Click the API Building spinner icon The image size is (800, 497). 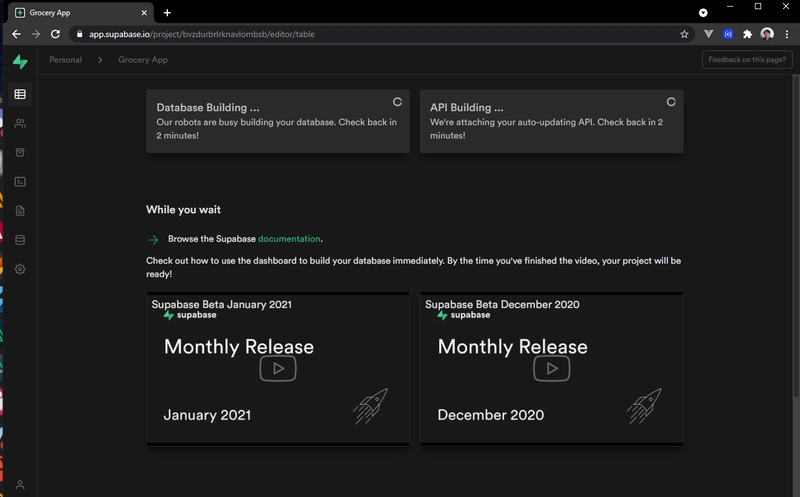pyautogui.click(x=671, y=102)
